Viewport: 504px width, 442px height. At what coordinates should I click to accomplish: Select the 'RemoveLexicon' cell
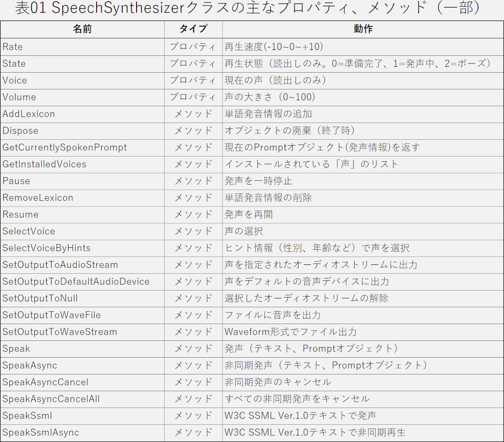pyautogui.click(x=82, y=198)
